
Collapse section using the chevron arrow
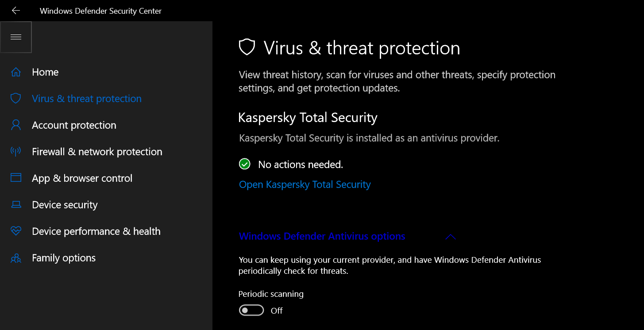(451, 237)
